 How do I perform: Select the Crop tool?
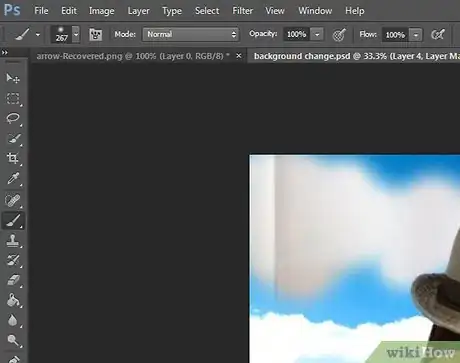pyautogui.click(x=13, y=158)
